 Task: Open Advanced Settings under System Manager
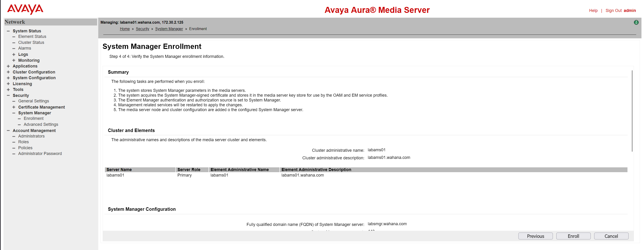coord(41,124)
